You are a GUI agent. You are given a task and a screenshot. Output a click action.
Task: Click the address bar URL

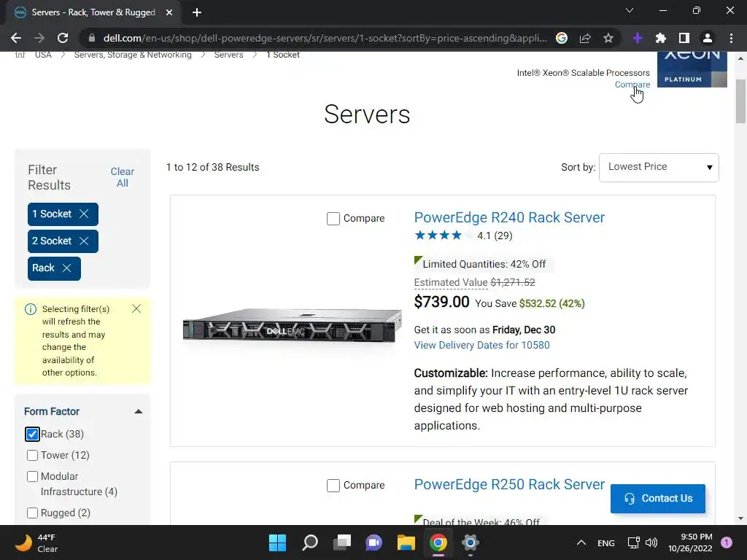pyautogui.click(x=325, y=38)
